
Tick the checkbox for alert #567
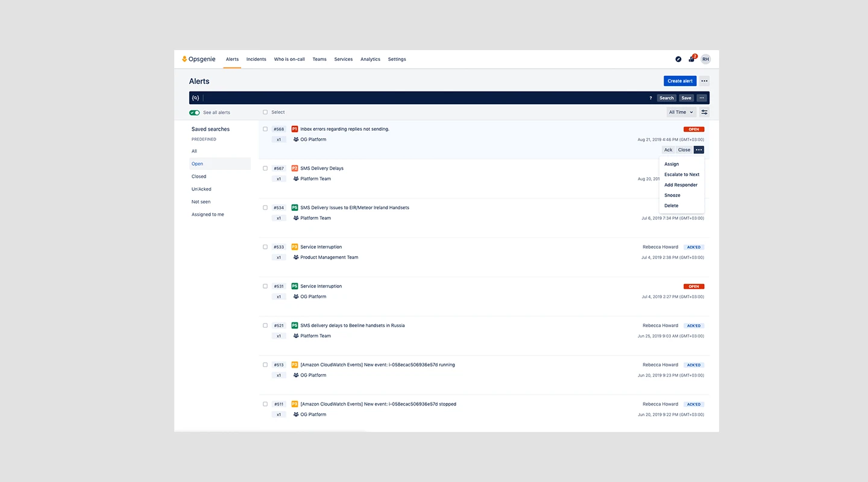point(265,168)
